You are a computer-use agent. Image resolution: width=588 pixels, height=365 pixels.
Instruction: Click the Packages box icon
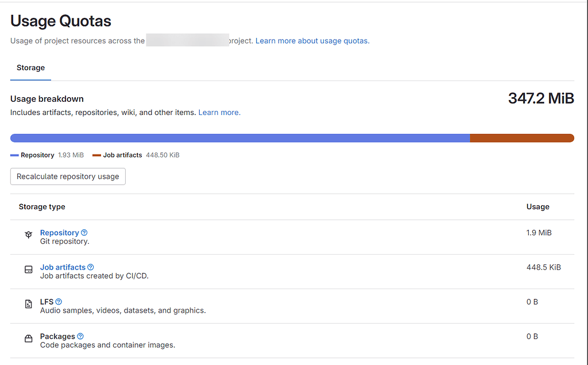29,339
